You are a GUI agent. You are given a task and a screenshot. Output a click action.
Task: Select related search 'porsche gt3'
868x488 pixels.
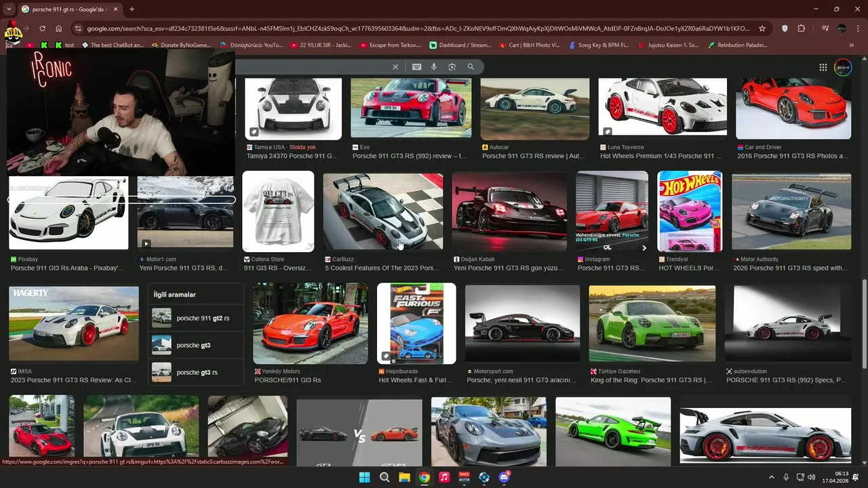[x=195, y=345]
